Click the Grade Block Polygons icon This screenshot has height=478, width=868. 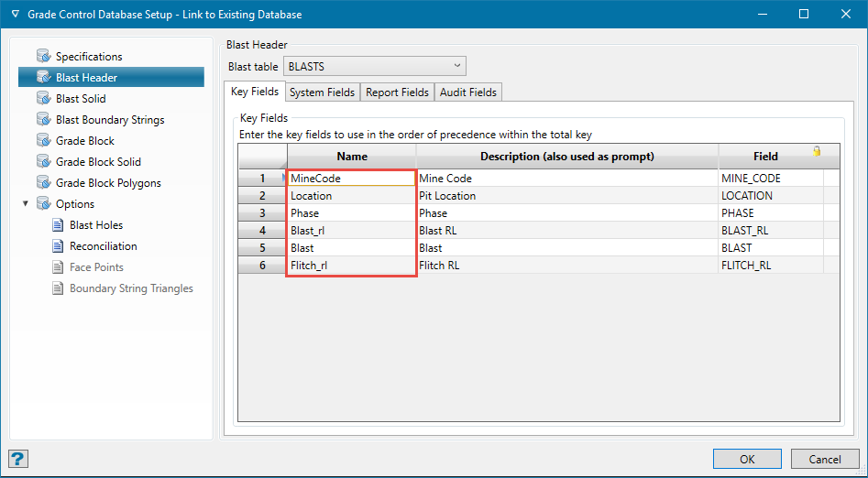pyautogui.click(x=43, y=183)
